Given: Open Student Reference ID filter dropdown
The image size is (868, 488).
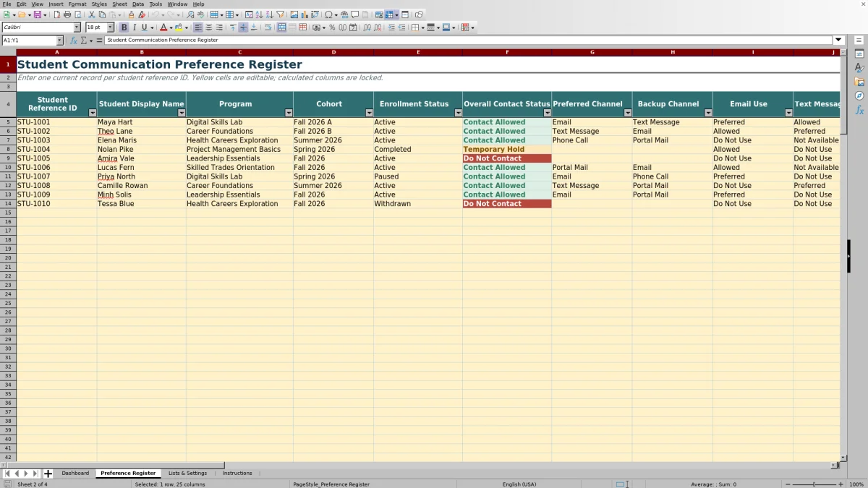Looking at the screenshot, I should (x=92, y=113).
